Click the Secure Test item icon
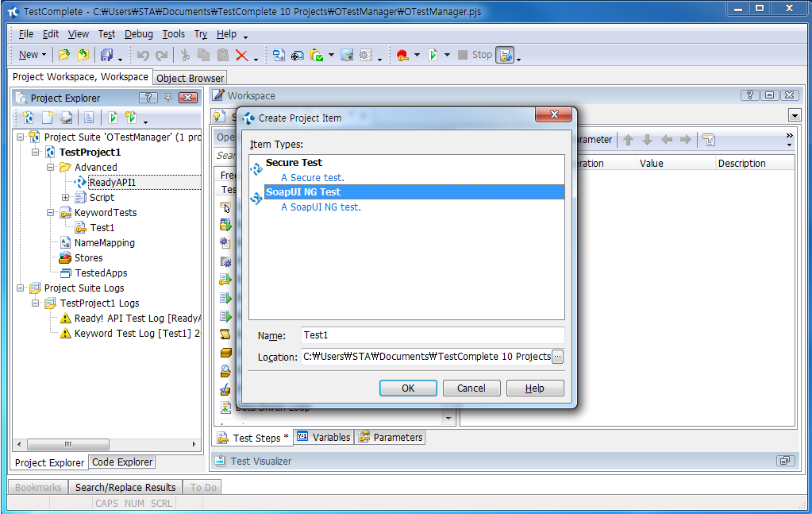 tap(256, 169)
